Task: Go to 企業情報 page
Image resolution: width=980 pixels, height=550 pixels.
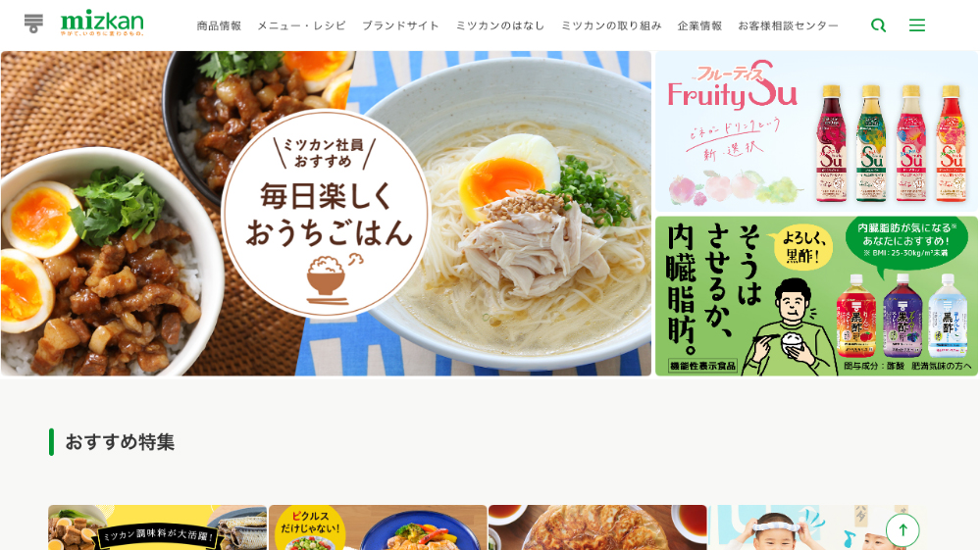Action: coord(699,25)
